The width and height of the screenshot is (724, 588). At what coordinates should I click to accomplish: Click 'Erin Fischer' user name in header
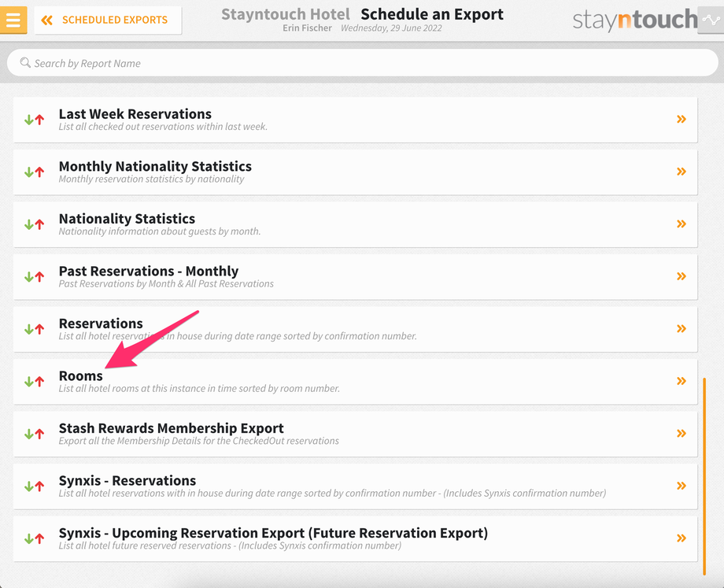[307, 28]
